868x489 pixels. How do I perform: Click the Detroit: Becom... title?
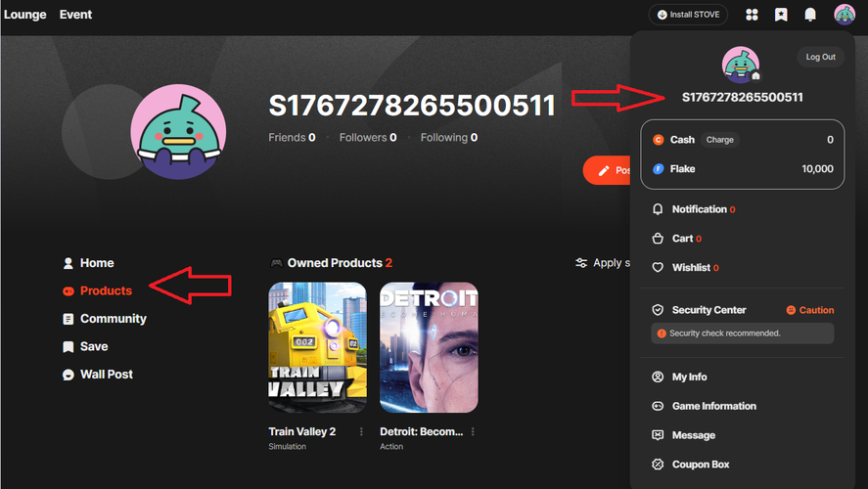[421, 431]
